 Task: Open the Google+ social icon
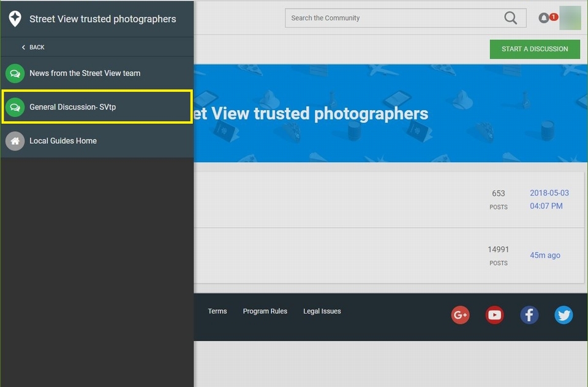tap(460, 315)
